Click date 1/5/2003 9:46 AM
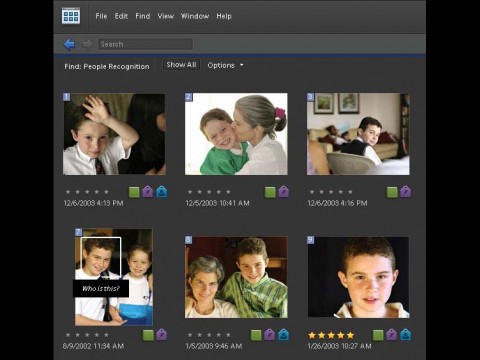The width and height of the screenshot is (480, 360). (214, 346)
